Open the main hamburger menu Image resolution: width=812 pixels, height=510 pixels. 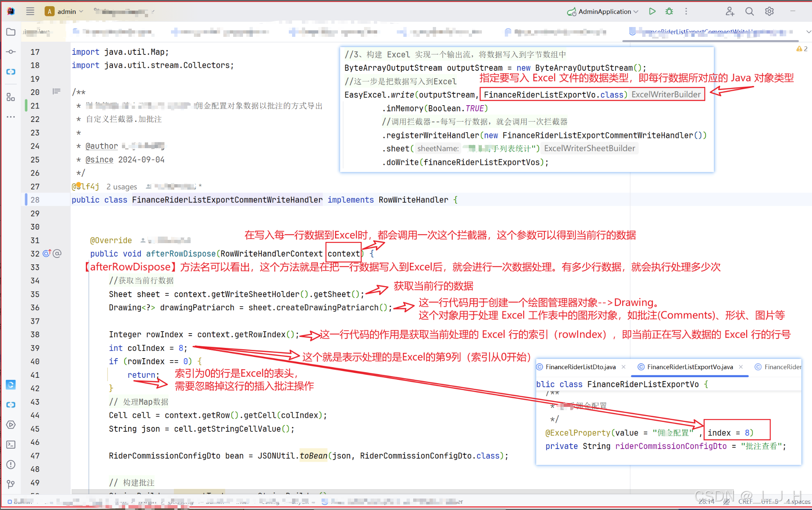coord(30,11)
